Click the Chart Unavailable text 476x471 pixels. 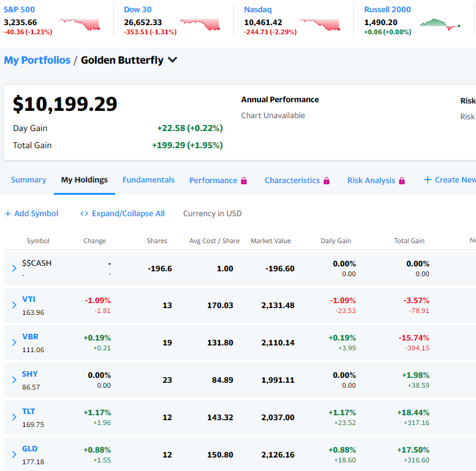[x=273, y=115]
